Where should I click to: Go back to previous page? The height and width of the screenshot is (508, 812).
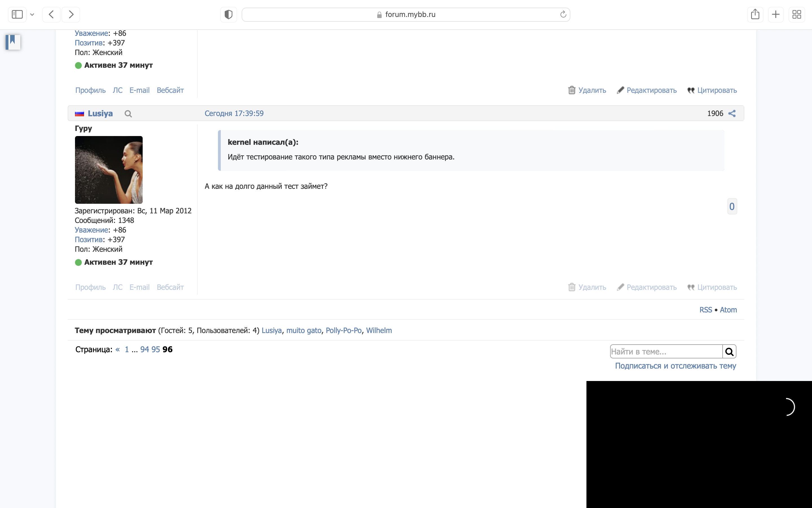(51, 14)
